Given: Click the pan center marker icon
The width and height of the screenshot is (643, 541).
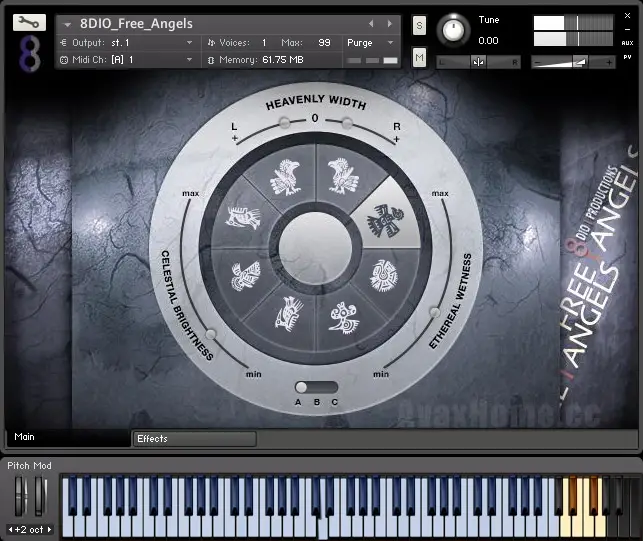Looking at the screenshot, I should click(x=478, y=62).
